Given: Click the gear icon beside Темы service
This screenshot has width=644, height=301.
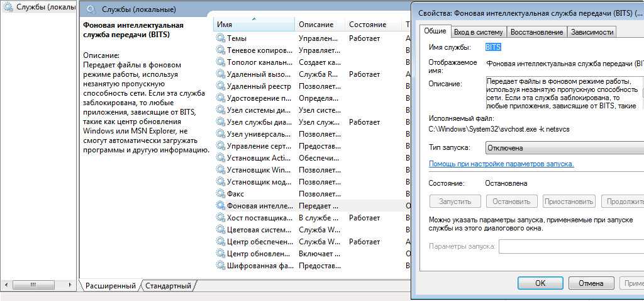Looking at the screenshot, I should 221,38.
